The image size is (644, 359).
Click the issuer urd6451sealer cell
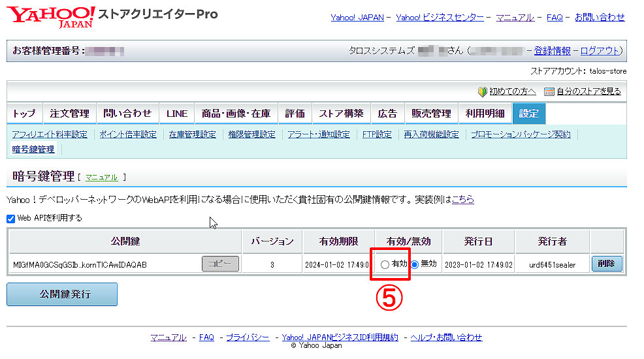[x=552, y=265]
